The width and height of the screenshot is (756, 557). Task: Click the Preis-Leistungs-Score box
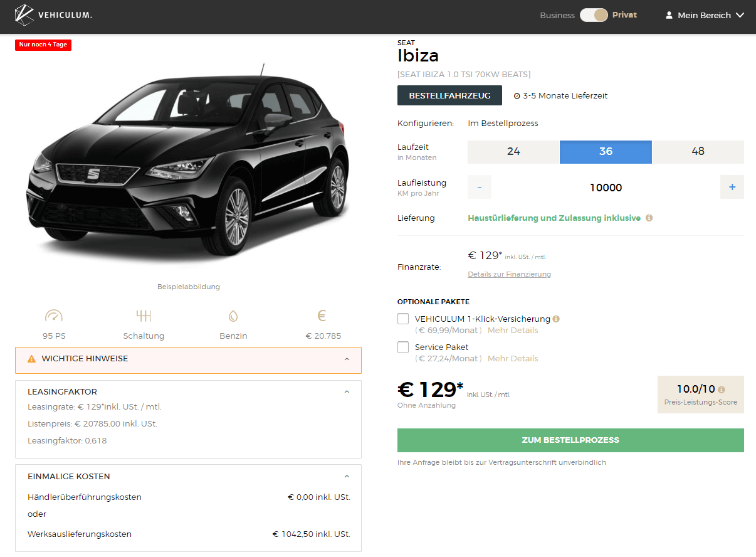(700, 395)
